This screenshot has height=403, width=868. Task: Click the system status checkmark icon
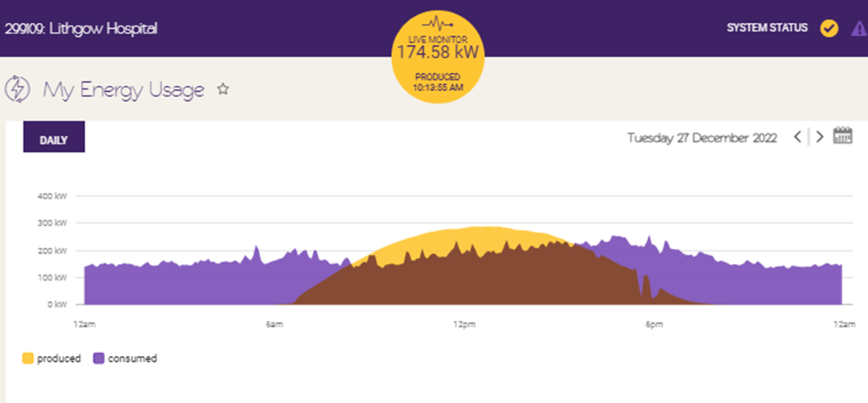point(829,28)
